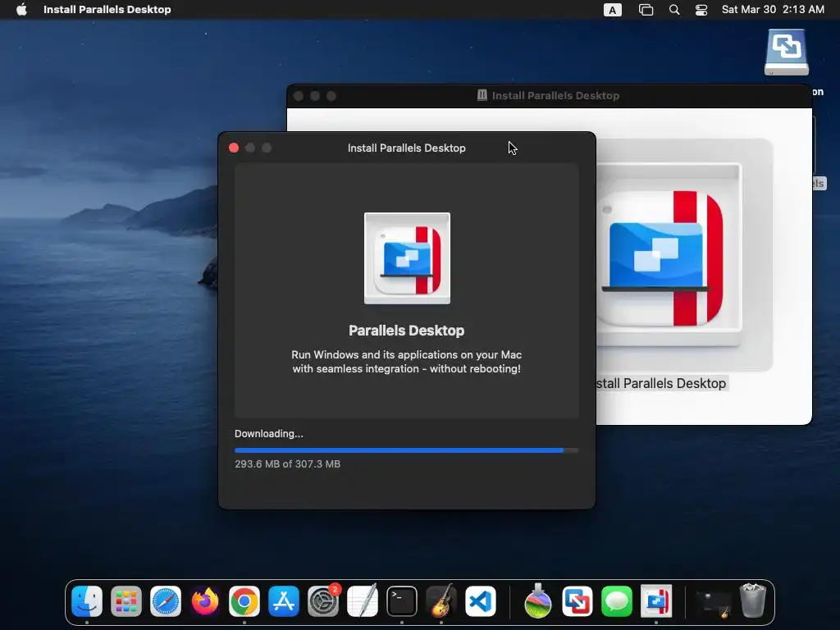
Task: Open the minimized window thumbnail in Dock
Action: pyautogui.click(x=713, y=603)
